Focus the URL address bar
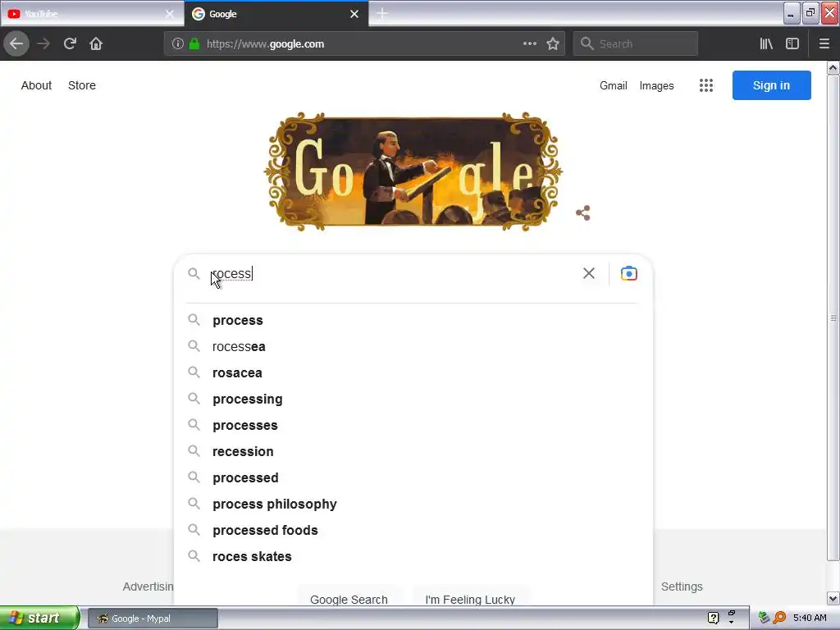The width and height of the screenshot is (840, 630). pyautogui.click(x=364, y=43)
